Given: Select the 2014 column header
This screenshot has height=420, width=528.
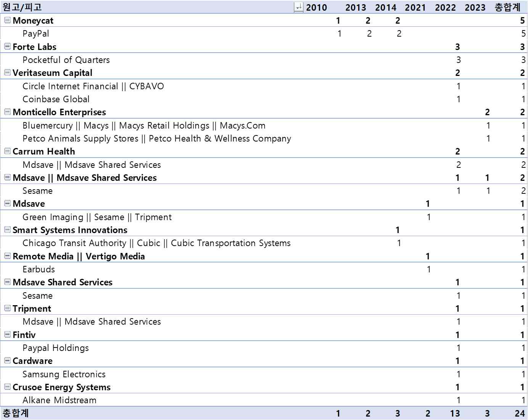Looking at the screenshot, I should pyautogui.click(x=386, y=7).
